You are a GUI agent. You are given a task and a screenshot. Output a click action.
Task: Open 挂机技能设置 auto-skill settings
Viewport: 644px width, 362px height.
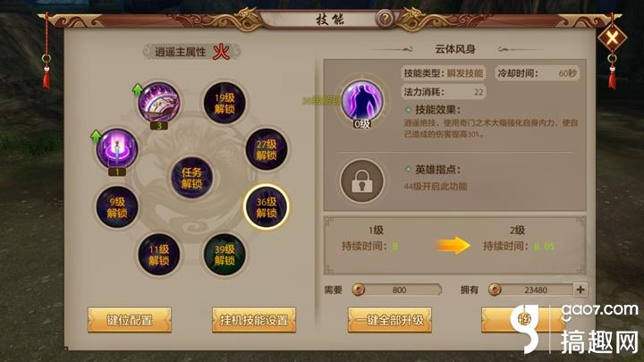click(x=254, y=320)
